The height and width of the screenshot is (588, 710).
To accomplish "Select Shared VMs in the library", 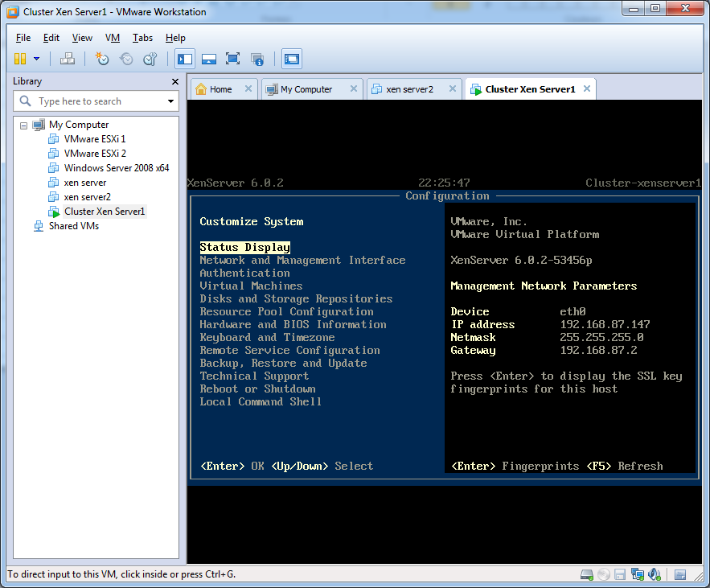I will click(73, 226).
